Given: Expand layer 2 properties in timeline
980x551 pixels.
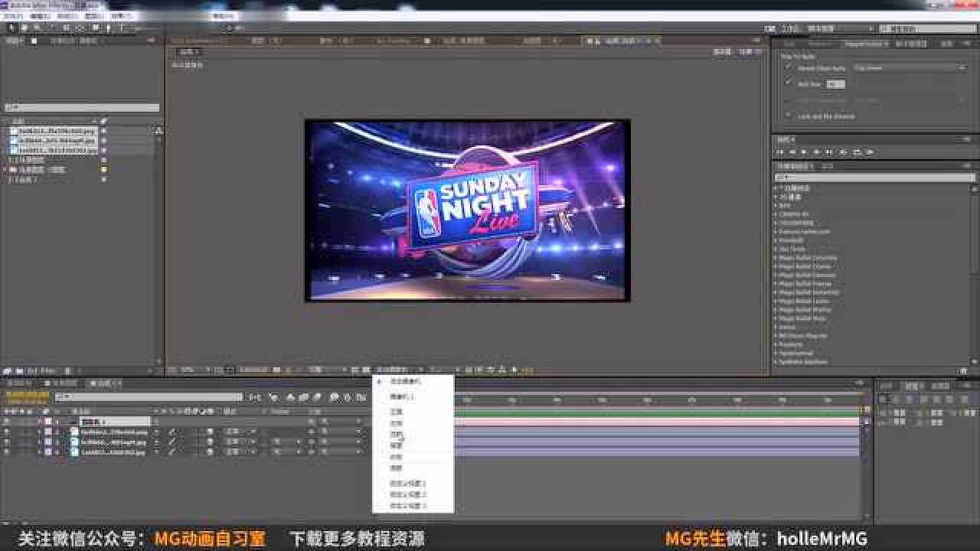Looking at the screenshot, I should (38, 432).
